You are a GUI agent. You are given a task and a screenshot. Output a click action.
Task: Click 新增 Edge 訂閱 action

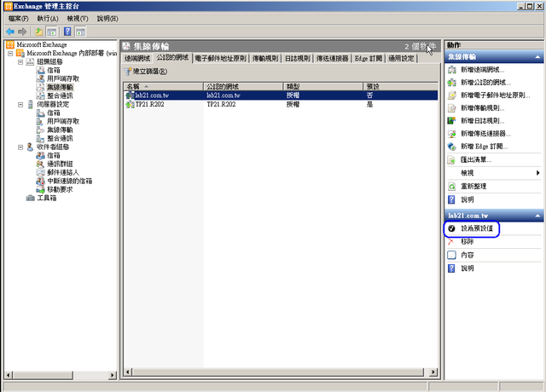[x=484, y=147]
